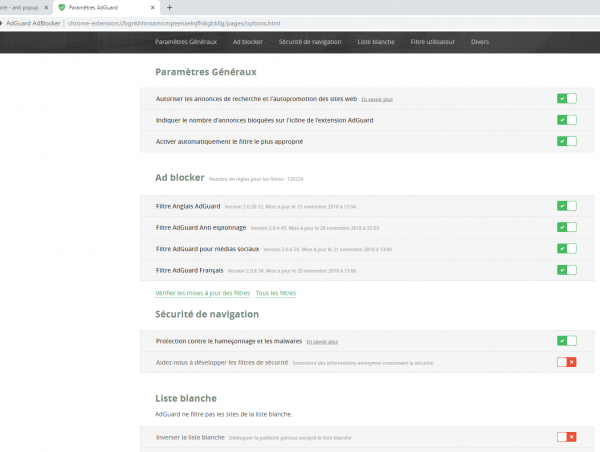Enable 'Aidez nous à développer' security filters toggle
The width and height of the screenshot is (600, 452).
click(x=566, y=362)
